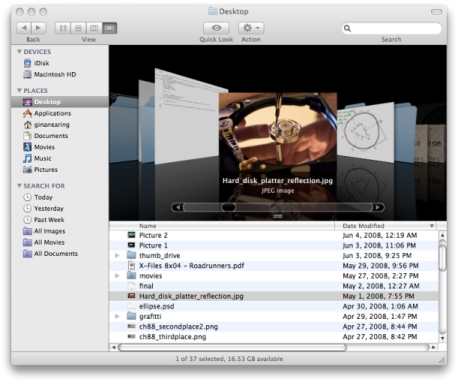Screen dimensions: 458x382
Task: Click the Cover Flow scrubber knob
Action: coord(228,207)
